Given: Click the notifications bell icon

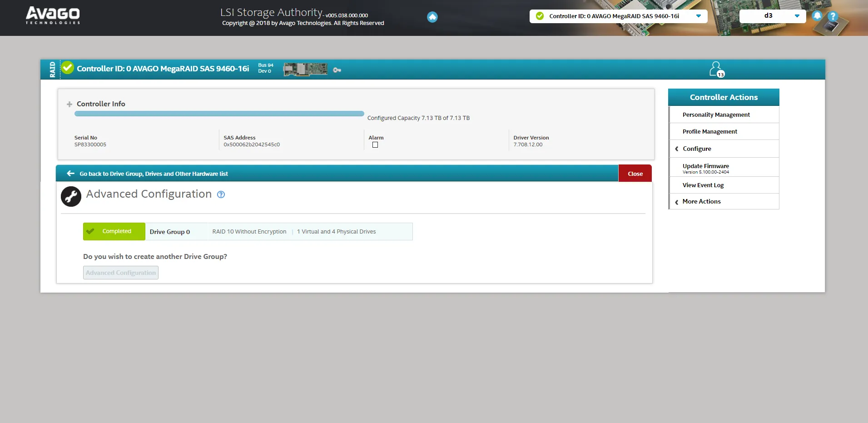Looking at the screenshot, I should (816, 16).
